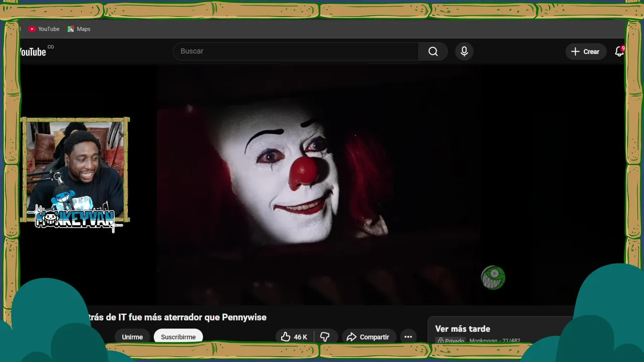Go to YouTube home via logo

click(x=34, y=51)
